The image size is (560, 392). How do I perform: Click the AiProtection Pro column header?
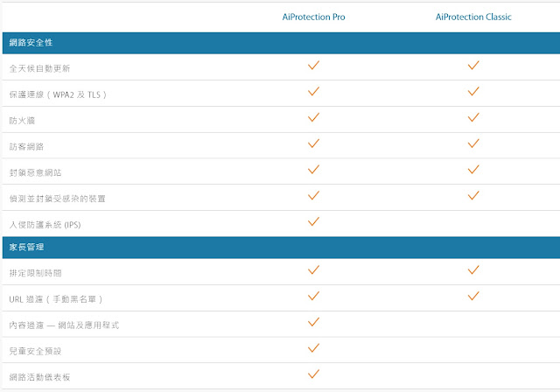(313, 17)
